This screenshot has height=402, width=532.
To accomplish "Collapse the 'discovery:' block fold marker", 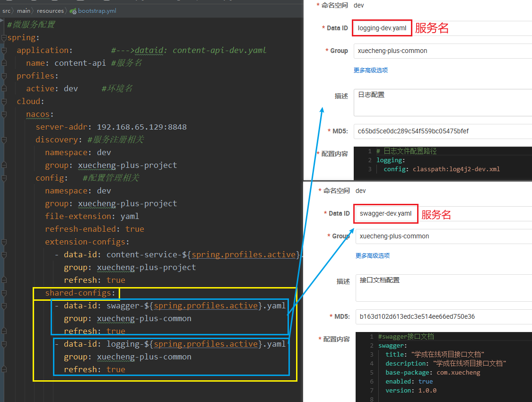I will point(4,140).
